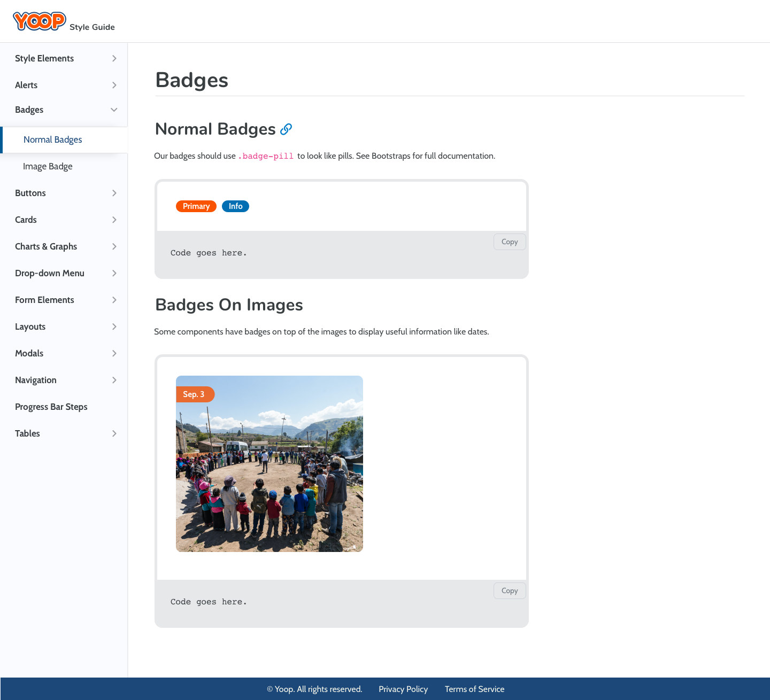Open Navigation in sidebar
770x700 pixels.
tap(36, 380)
